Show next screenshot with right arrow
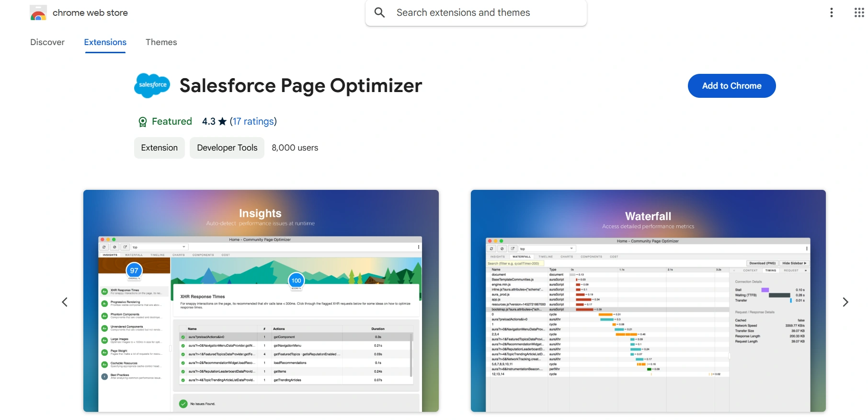The height and width of the screenshot is (420, 868). [x=845, y=302]
